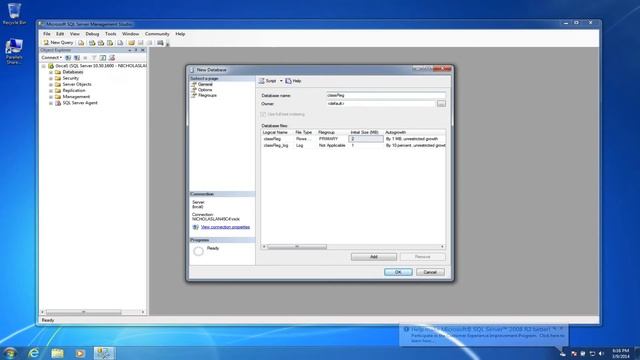
Task: Select the Options page in New Database dialog
Action: [205, 90]
